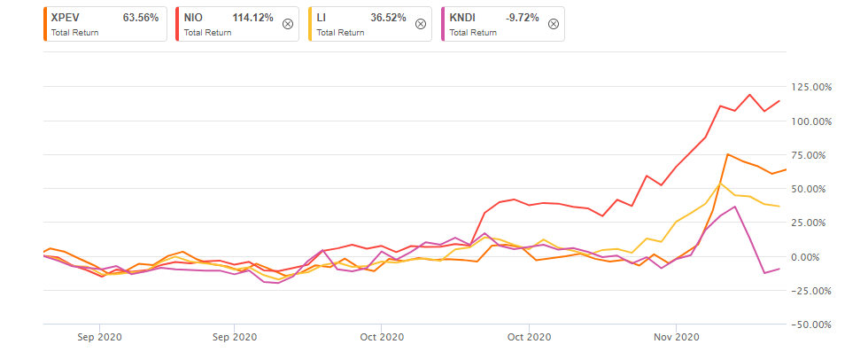The image size is (868, 352).
Task: Click the LI yellow color bar
Action: [309, 24]
